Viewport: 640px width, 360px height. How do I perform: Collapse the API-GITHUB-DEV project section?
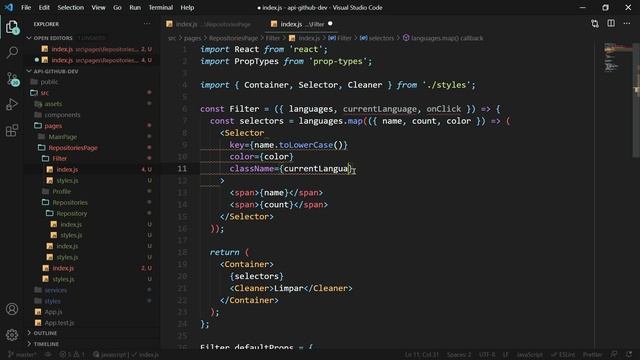[x=56, y=71]
